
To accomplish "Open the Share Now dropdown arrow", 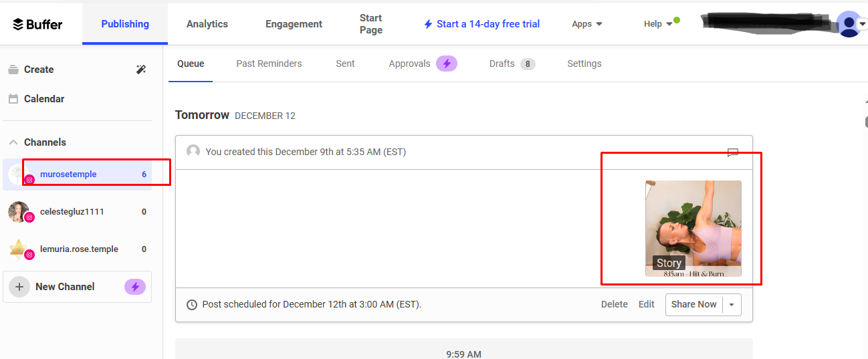I will [x=732, y=305].
